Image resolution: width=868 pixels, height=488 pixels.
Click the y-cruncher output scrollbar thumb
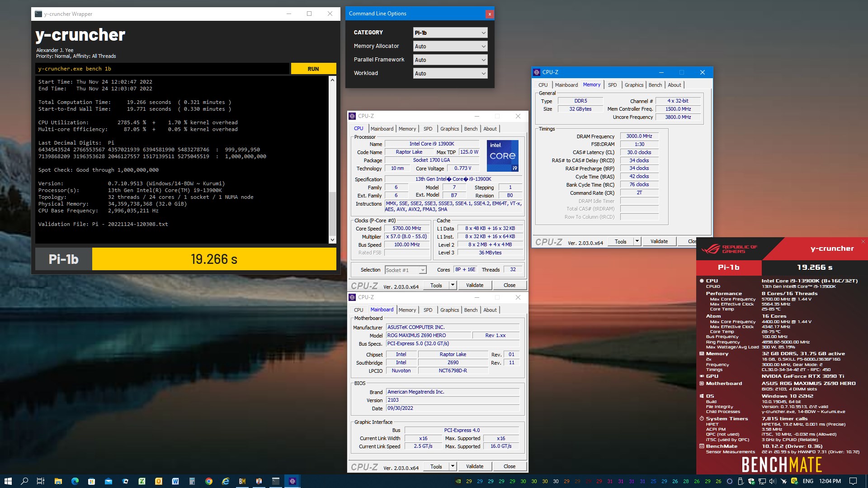click(x=332, y=213)
